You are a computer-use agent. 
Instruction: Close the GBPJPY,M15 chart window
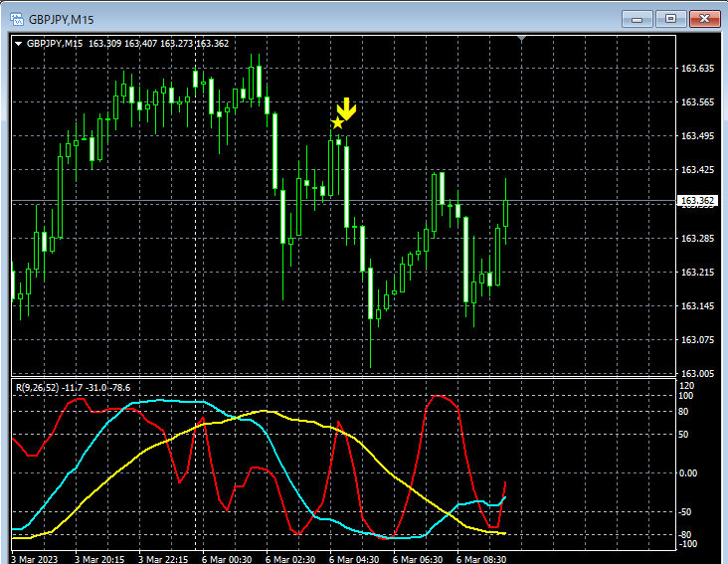704,19
